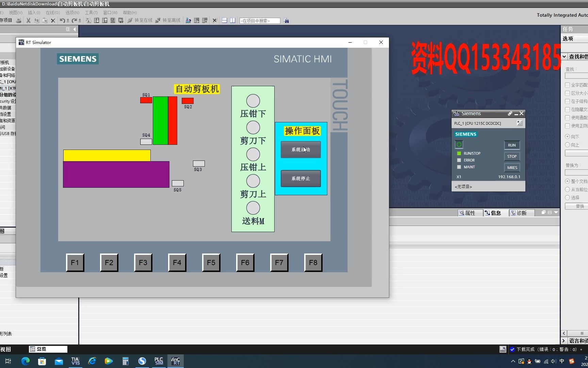Click the split editor horizontally icon
Image resolution: width=588 pixels, height=368 pixels.
pyautogui.click(x=225, y=20)
